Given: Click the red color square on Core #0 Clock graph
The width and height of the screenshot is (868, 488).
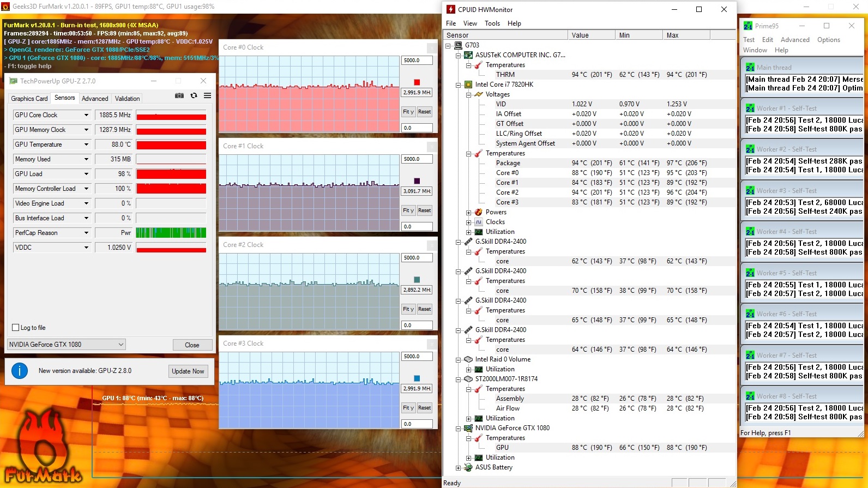Looking at the screenshot, I should pyautogui.click(x=417, y=82).
